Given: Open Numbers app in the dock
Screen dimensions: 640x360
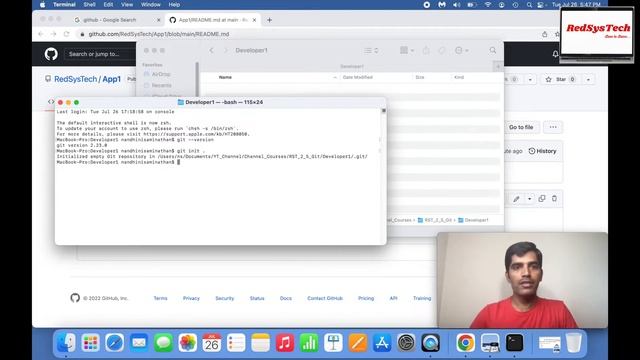Looking at the screenshot, I should [x=309, y=342].
